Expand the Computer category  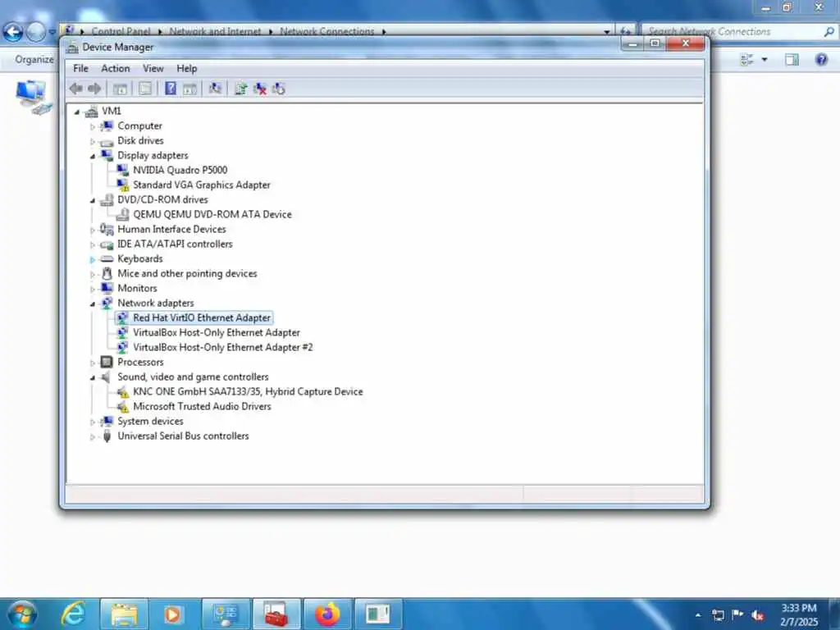(x=92, y=126)
